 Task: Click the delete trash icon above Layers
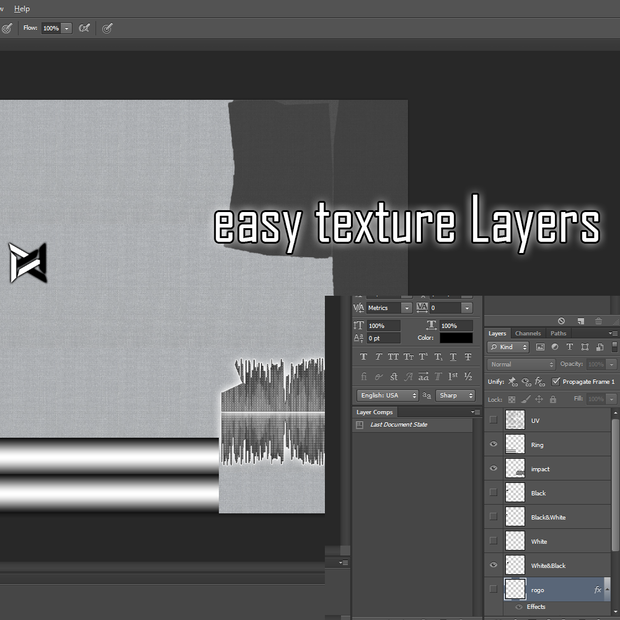pos(598,321)
